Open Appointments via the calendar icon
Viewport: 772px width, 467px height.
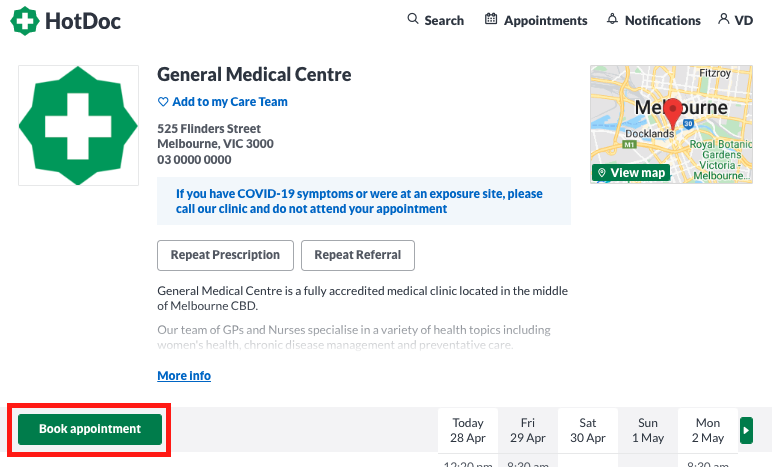coord(491,19)
